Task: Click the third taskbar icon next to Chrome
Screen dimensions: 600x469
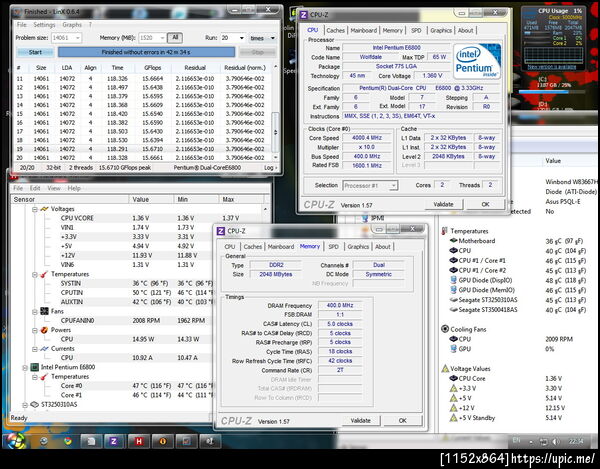Action: point(91,441)
